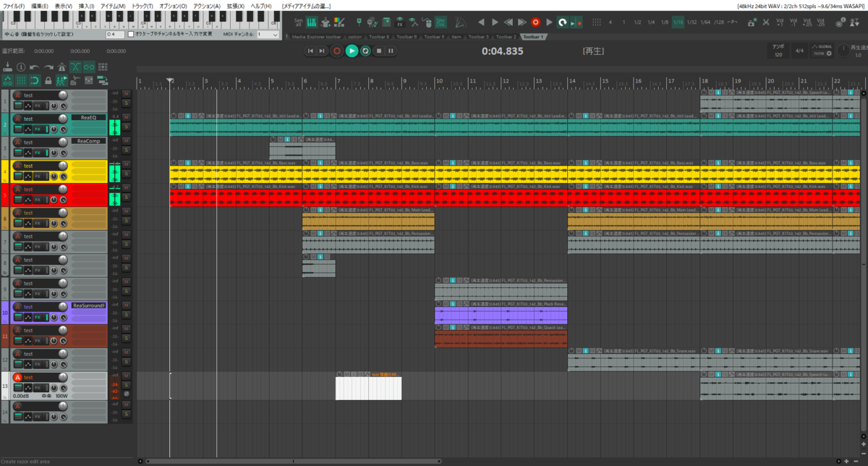
Task: Toggle the transport repeat button
Action: 365,51
